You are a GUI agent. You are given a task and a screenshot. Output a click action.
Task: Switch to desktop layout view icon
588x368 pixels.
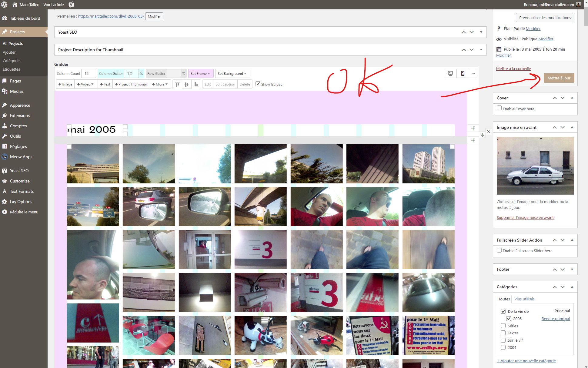click(x=450, y=73)
